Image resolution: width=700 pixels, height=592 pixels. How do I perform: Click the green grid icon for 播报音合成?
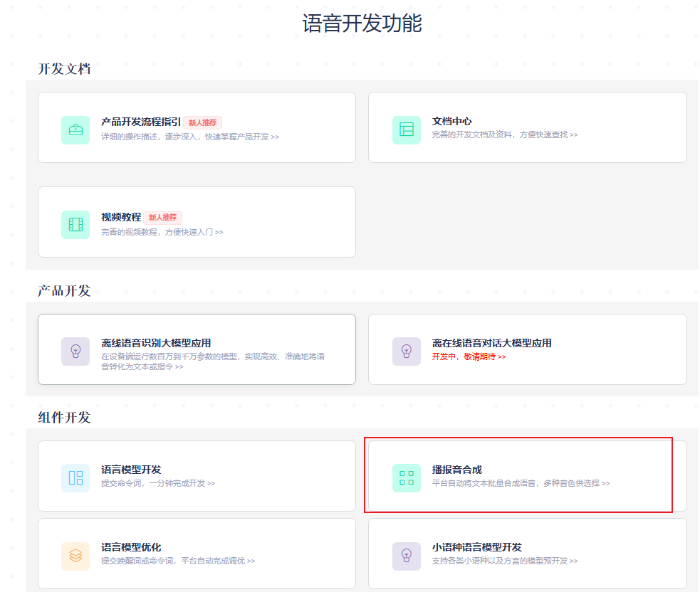click(x=406, y=477)
